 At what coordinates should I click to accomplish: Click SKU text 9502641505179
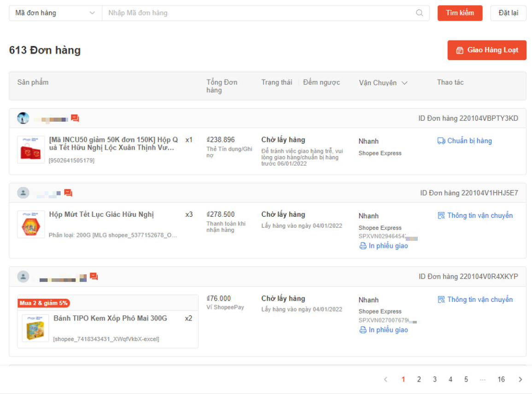pyautogui.click(x=71, y=160)
